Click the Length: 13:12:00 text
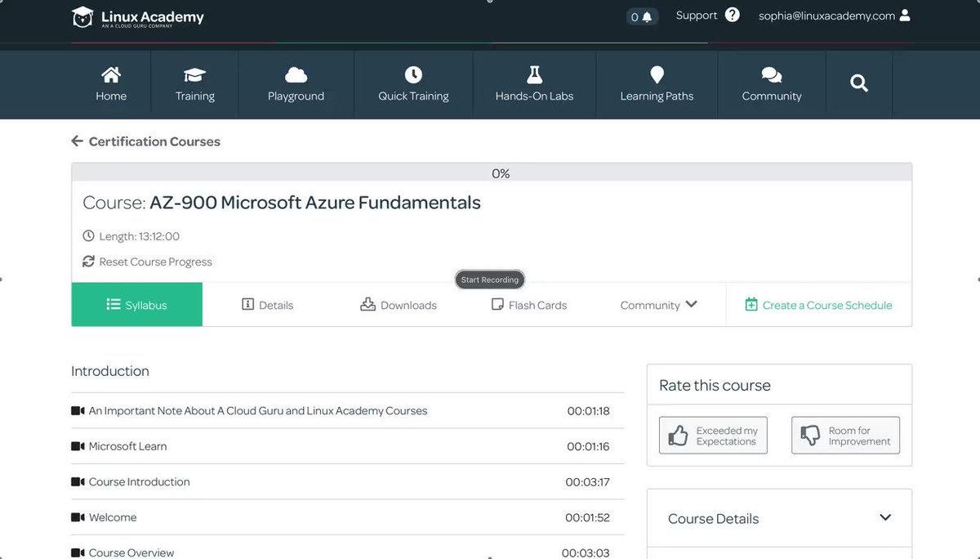980x559 pixels. click(x=139, y=236)
